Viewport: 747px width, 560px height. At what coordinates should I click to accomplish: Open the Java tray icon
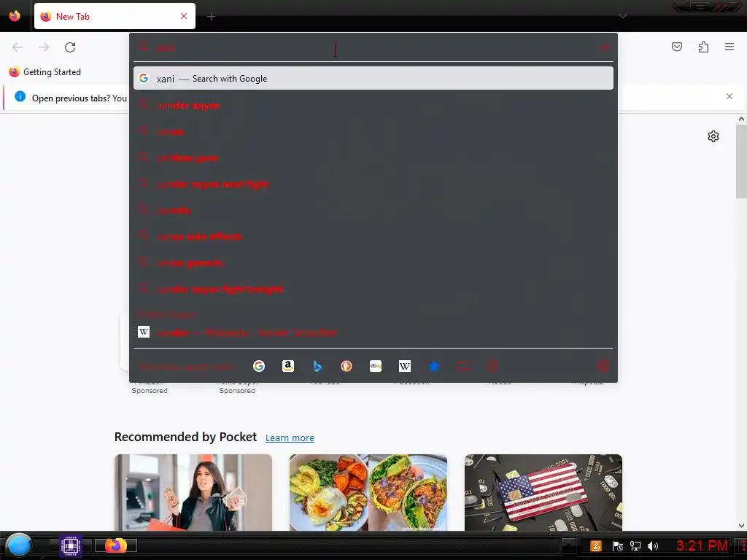(596, 545)
